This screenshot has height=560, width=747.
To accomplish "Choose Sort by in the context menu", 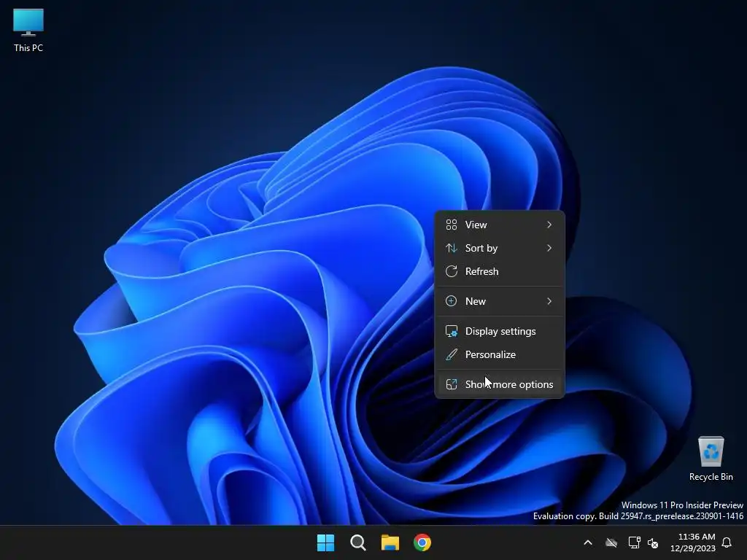I will tap(500, 248).
